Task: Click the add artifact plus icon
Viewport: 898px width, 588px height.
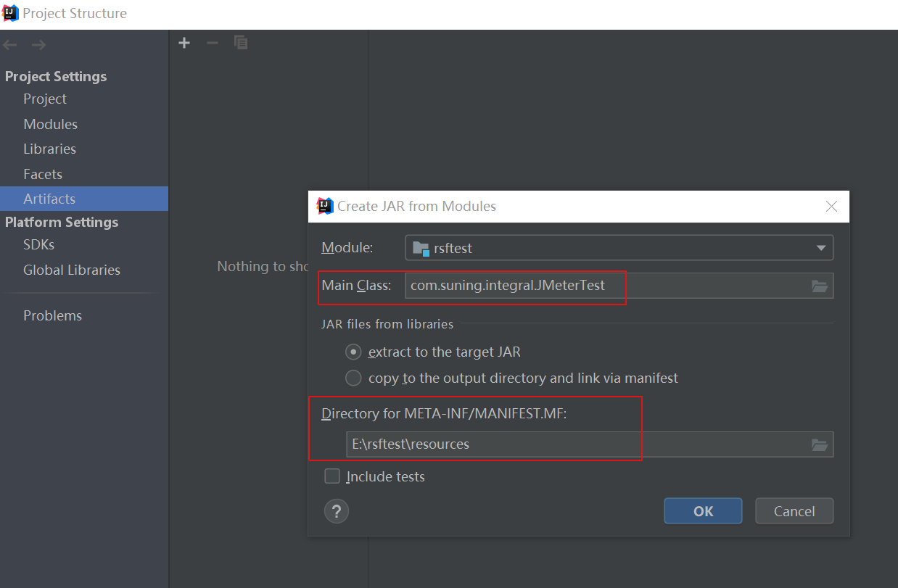Action: [x=184, y=42]
